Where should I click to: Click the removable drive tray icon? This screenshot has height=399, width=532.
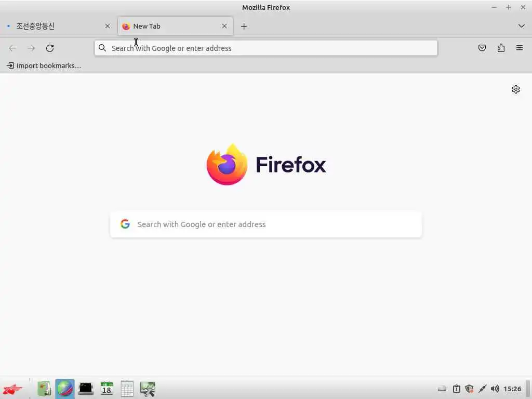tap(442, 389)
